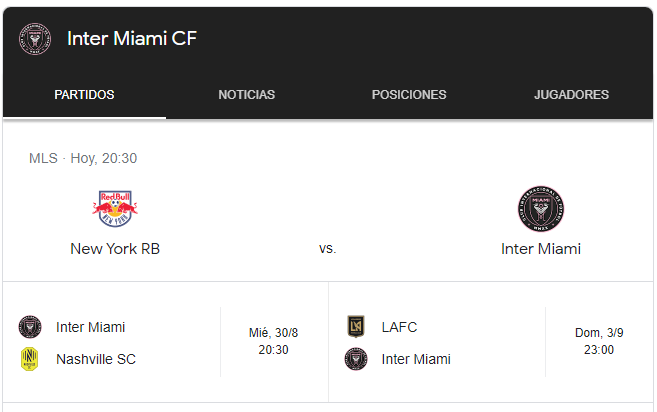
Task: Click Inter Miami icon below the LAFC icon
Action: [x=355, y=359]
